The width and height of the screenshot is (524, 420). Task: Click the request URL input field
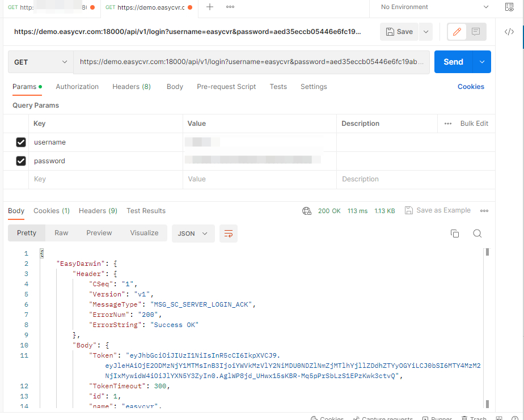pos(251,62)
